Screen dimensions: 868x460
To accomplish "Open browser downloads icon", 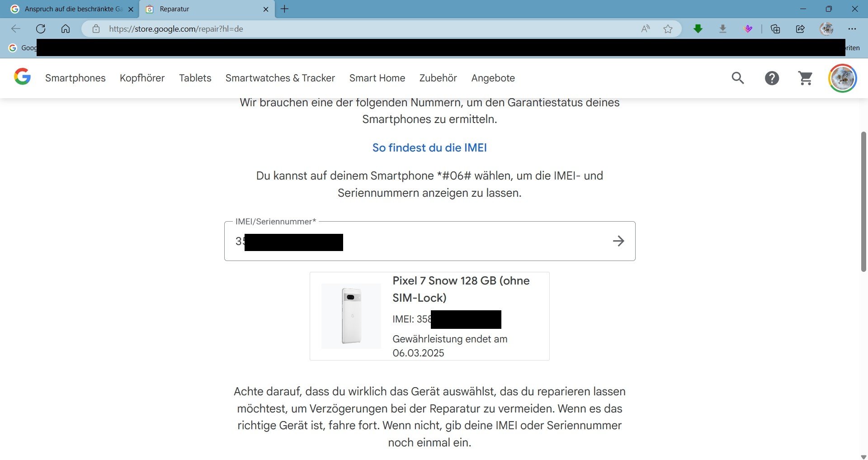I will tap(723, 29).
